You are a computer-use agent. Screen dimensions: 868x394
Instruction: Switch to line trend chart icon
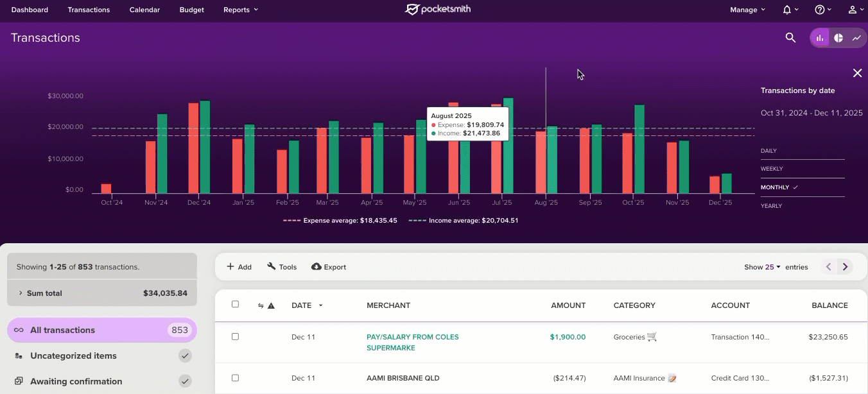tap(856, 38)
